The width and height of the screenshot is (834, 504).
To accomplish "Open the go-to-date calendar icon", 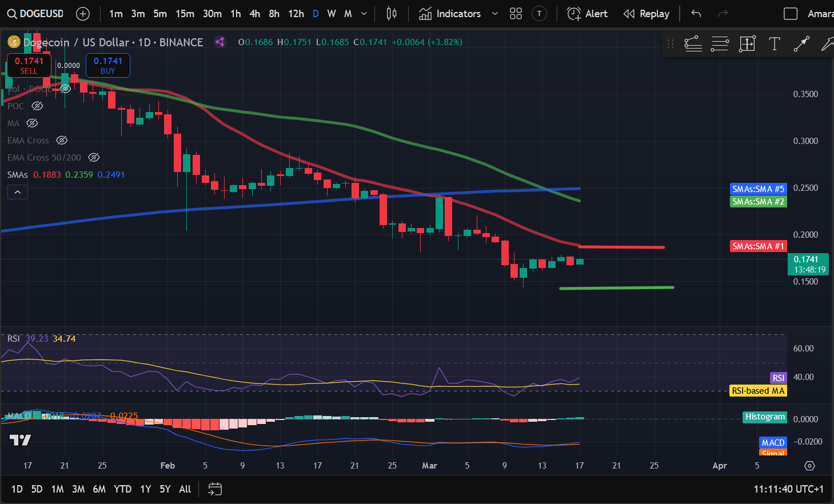I will (x=215, y=489).
